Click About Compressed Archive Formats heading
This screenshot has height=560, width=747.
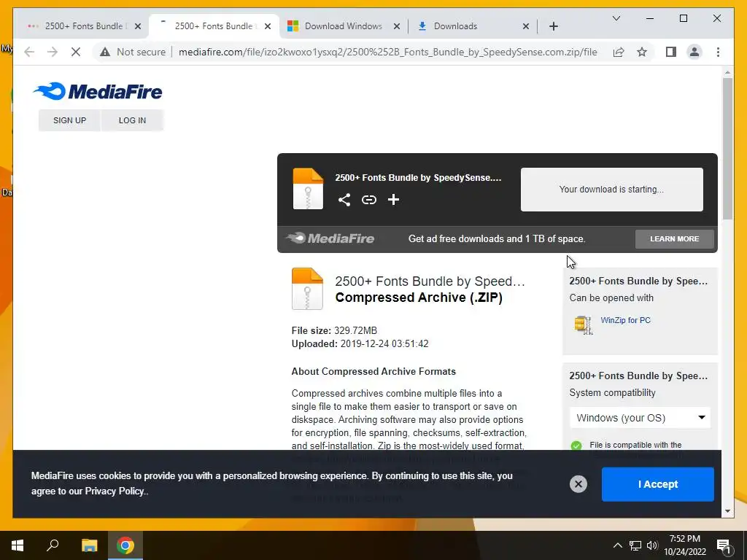point(373,371)
